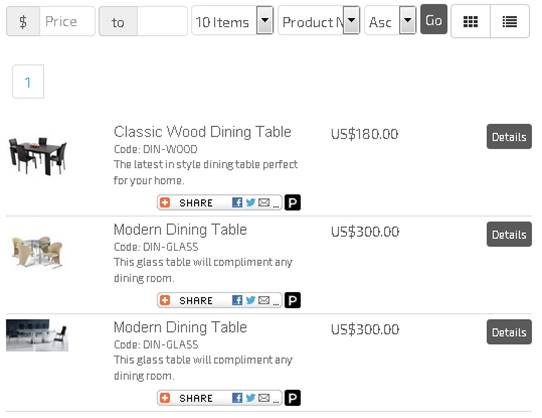This screenshot has width=542, height=418.
Task: Switch to list view layout
Action: tap(510, 21)
